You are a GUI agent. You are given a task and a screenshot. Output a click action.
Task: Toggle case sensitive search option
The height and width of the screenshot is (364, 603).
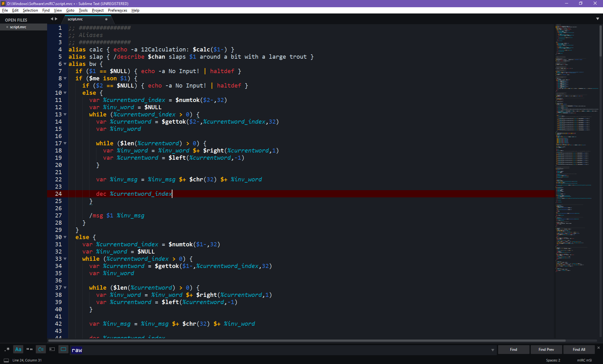(18, 349)
